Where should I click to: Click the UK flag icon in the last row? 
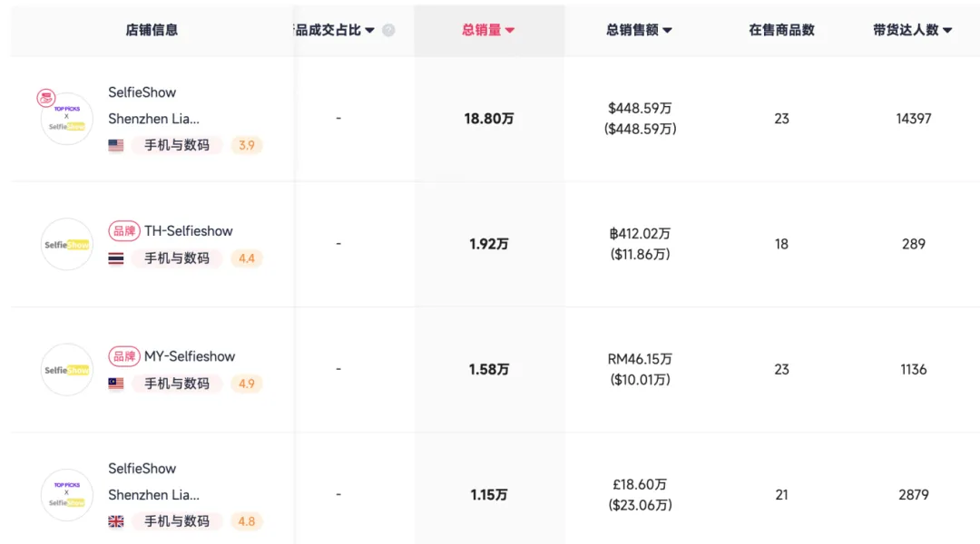[x=115, y=521]
